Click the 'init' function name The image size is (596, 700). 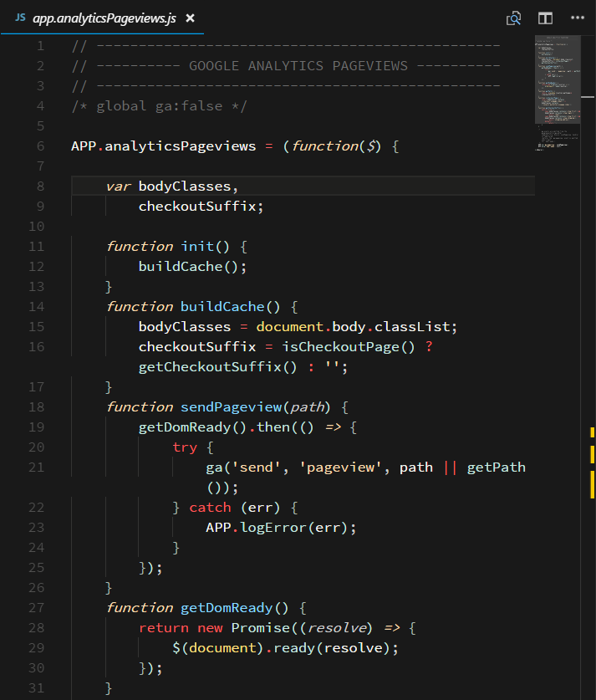[x=196, y=247]
